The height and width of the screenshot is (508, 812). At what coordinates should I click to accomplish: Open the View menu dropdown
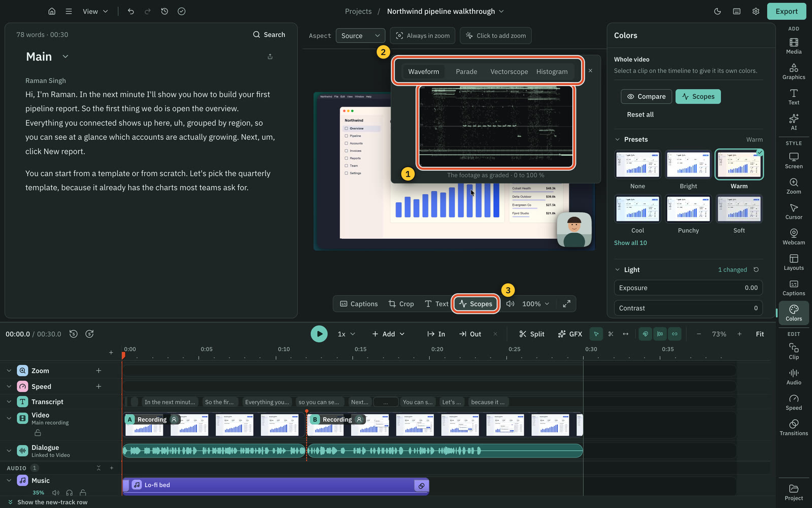pyautogui.click(x=95, y=11)
